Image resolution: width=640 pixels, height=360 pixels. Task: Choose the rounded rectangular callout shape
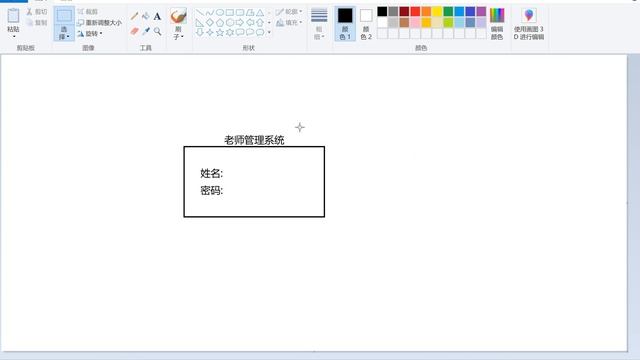(x=240, y=32)
